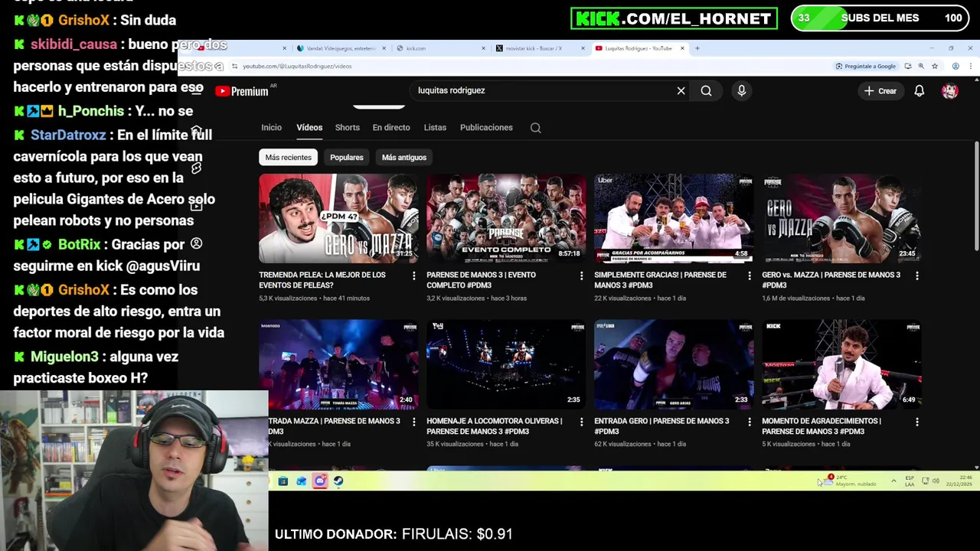Screen dimensions: 980x551
Task: Select the Más antiguos filter chip
Action: click(x=404, y=158)
